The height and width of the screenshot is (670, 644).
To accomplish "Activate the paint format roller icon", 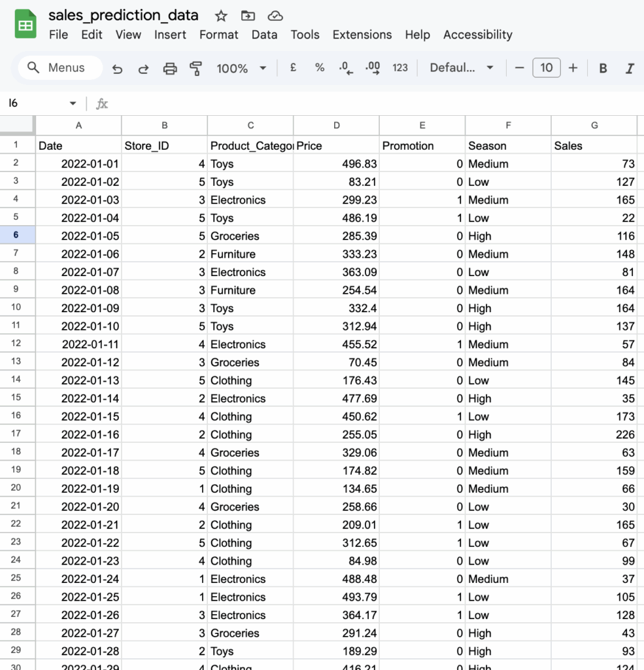I will [195, 68].
